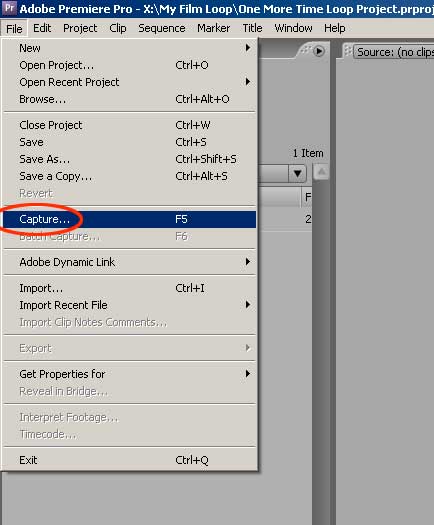The height and width of the screenshot is (525, 434).
Task: Choose Close Project
Action: [130, 125]
